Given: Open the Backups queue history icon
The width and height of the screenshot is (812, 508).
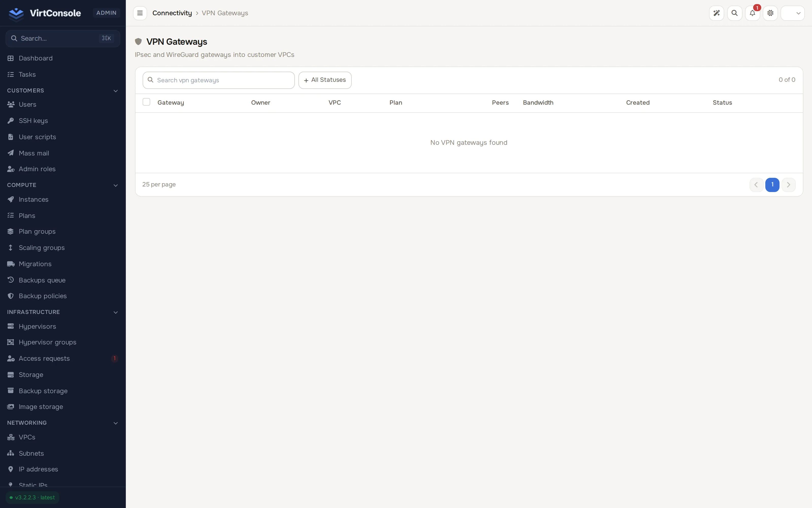Looking at the screenshot, I should 11,280.
